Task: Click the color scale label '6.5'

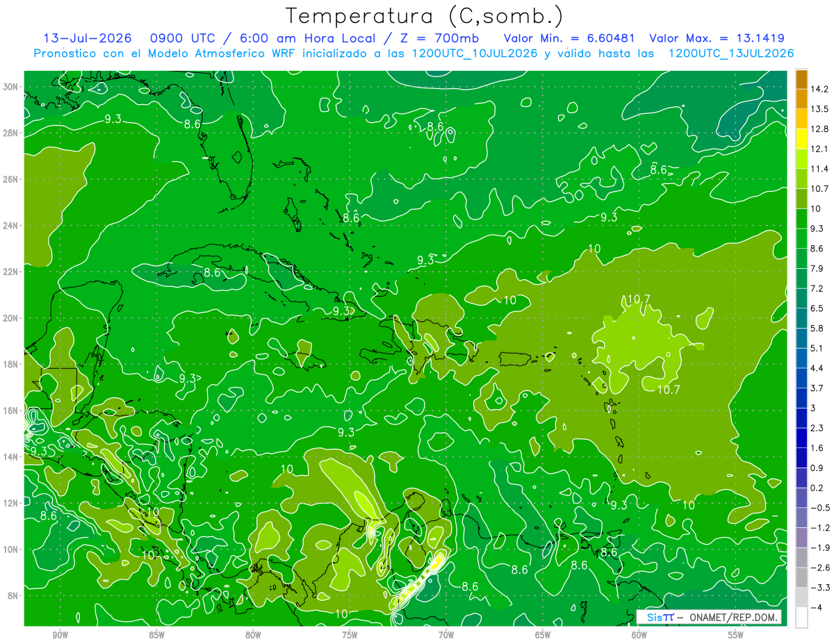Action: click(x=817, y=308)
